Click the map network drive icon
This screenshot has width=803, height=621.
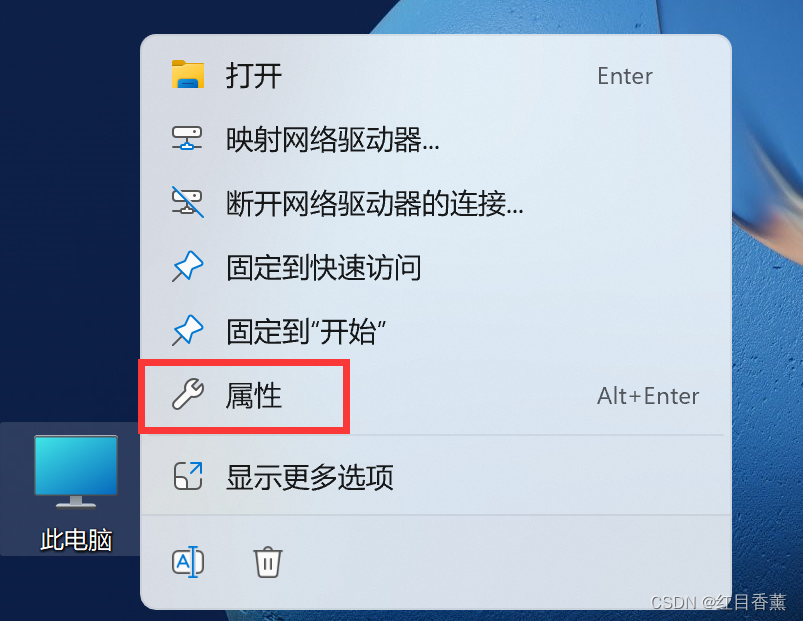(187, 139)
